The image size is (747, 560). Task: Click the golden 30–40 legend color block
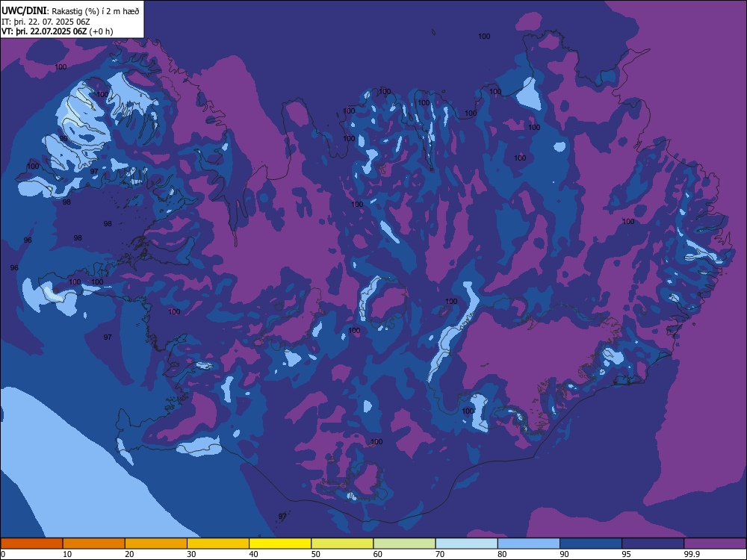pos(218,544)
